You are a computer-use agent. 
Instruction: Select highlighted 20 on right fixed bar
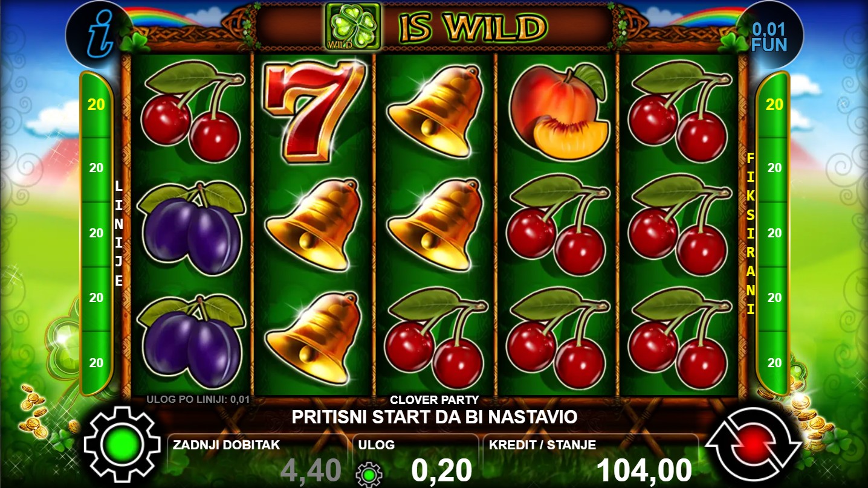pyautogui.click(x=774, y=104)
